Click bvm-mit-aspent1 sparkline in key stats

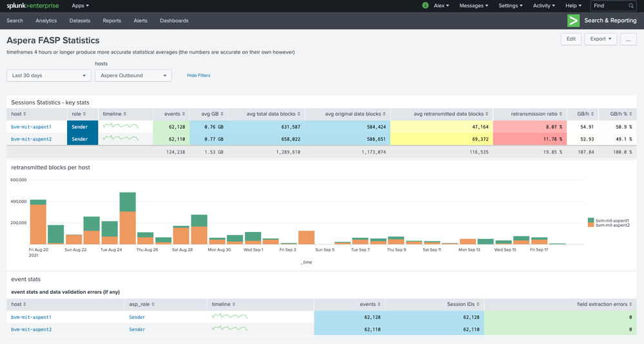point(121,126)
